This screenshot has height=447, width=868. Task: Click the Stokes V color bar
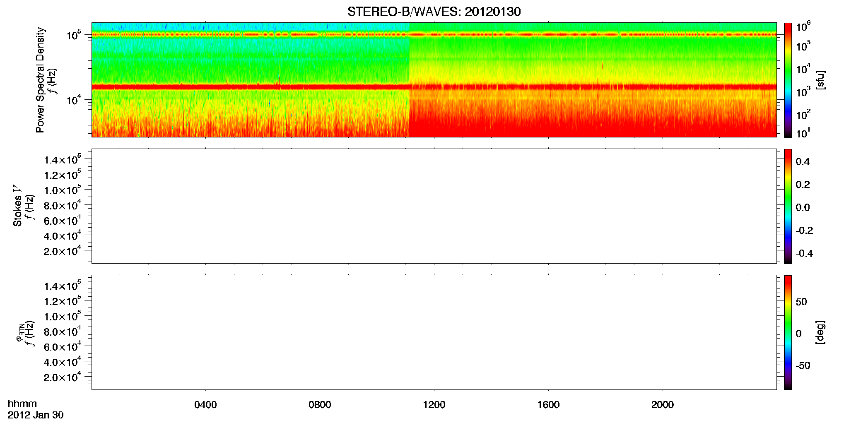pos(788,206)
